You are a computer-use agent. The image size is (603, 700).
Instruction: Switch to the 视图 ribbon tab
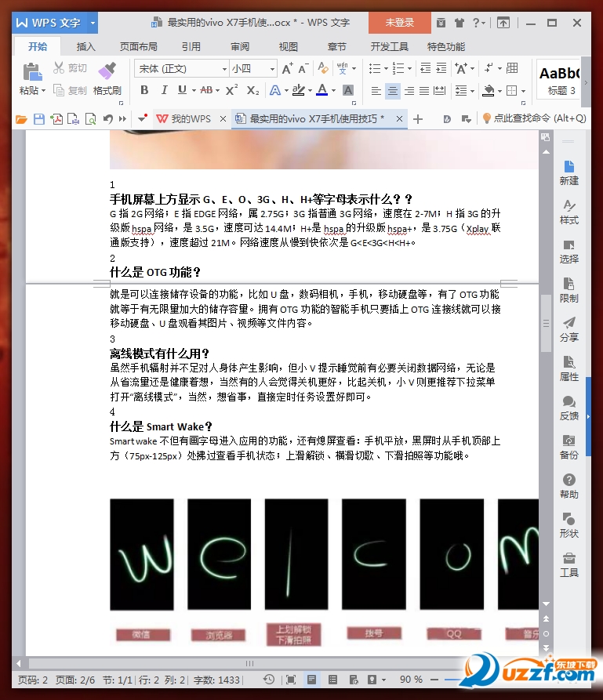pos(288,47)
